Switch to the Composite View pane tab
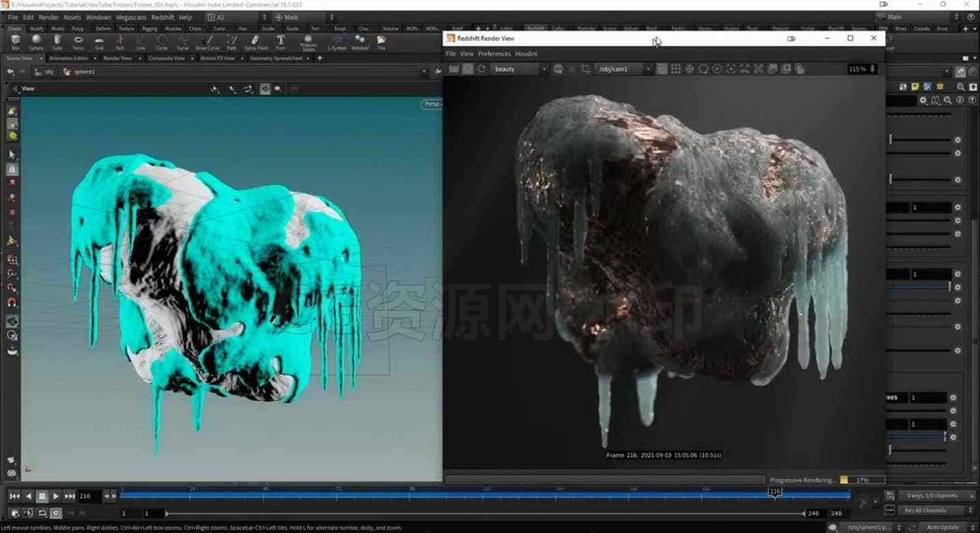Screen dimensions: 980x533 tap(167, 59)
